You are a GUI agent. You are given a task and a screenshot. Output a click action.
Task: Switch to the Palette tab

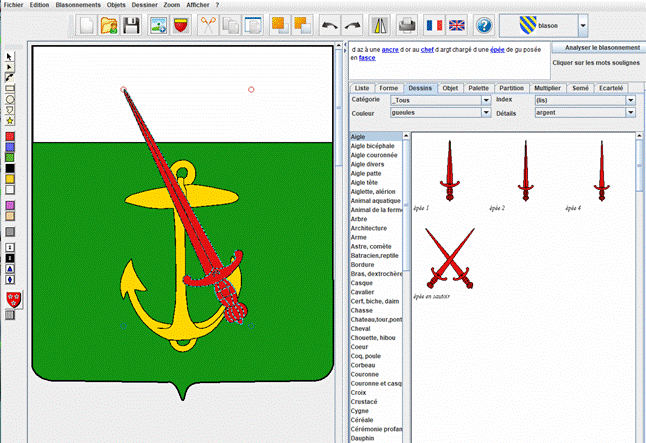click(479, 88)
